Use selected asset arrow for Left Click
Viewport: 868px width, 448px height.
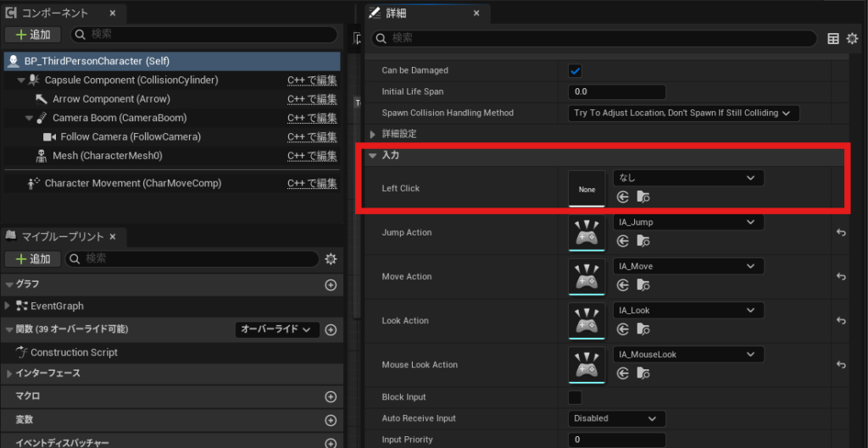pyautogui.click(x=623, y=196)
